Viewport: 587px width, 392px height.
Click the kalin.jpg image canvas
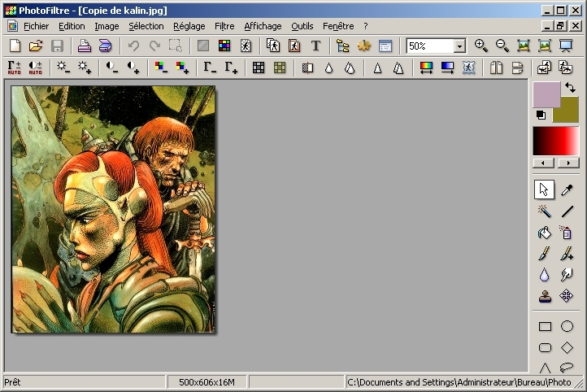point(113,209)
